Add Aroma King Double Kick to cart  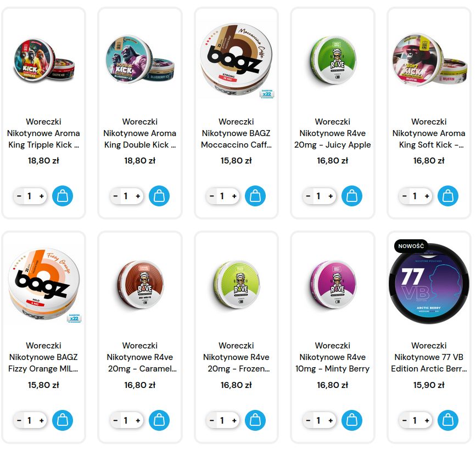[159, 196]
